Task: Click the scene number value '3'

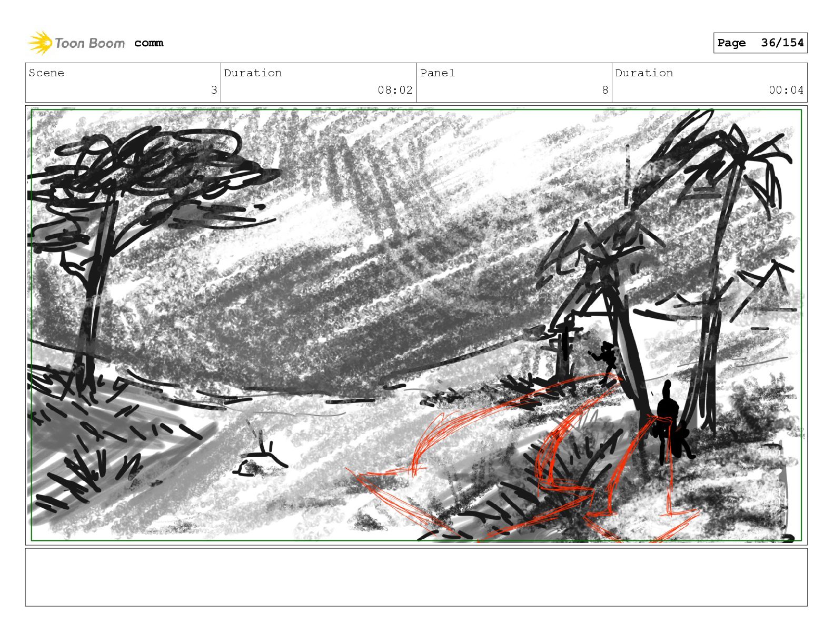Action: (x=214, y=90)
